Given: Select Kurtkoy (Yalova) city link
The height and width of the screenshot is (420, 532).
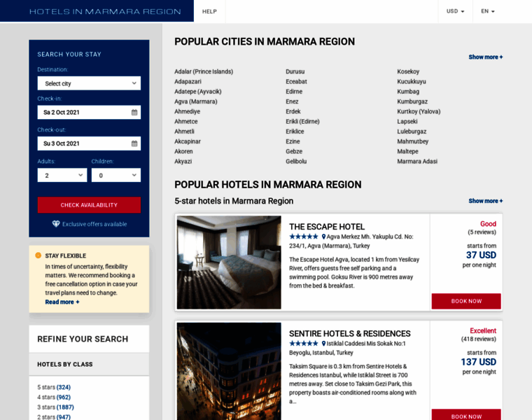Looking at the screenshot, I should tap(419, 111).
